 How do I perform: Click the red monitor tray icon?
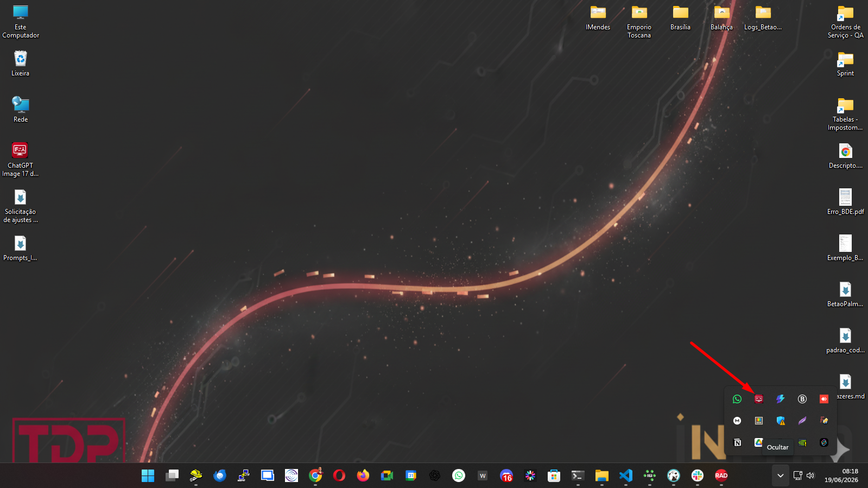click(759, 399)
